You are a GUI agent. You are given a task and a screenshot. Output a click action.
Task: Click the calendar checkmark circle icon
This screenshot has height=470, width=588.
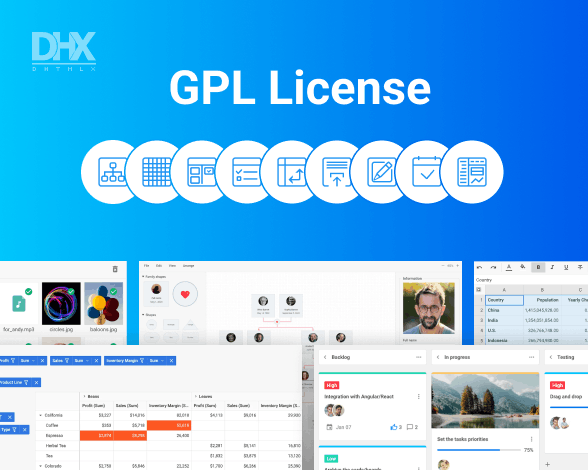[x=426, y=172]
